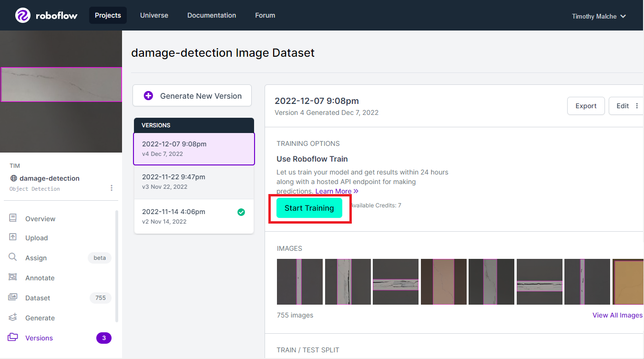Open Forum in top navigation
Viewport: 644px width, 359px height.
pos(265,15)
